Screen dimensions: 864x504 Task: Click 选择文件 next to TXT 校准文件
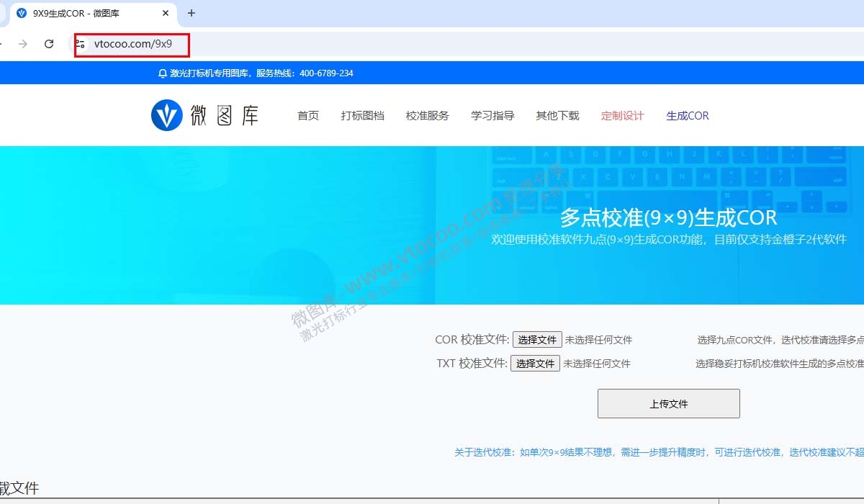coord(534,364)
